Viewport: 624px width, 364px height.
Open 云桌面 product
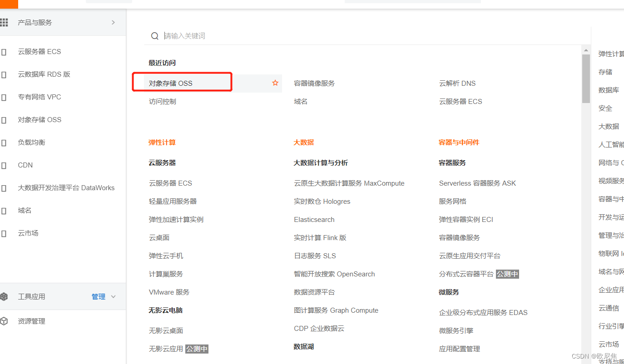pos(159,237)
